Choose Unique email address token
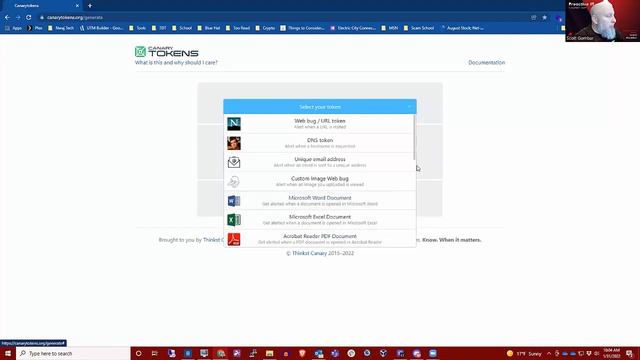This screenshot has width=640, height=360. pos(320,162)
